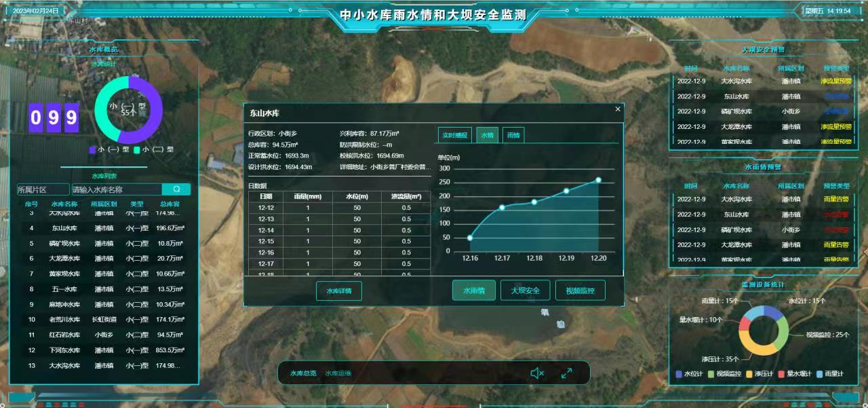The image size is (868, 408).
Task: Toggle 水位计 legend in device chart
Action: click(692, 373)
